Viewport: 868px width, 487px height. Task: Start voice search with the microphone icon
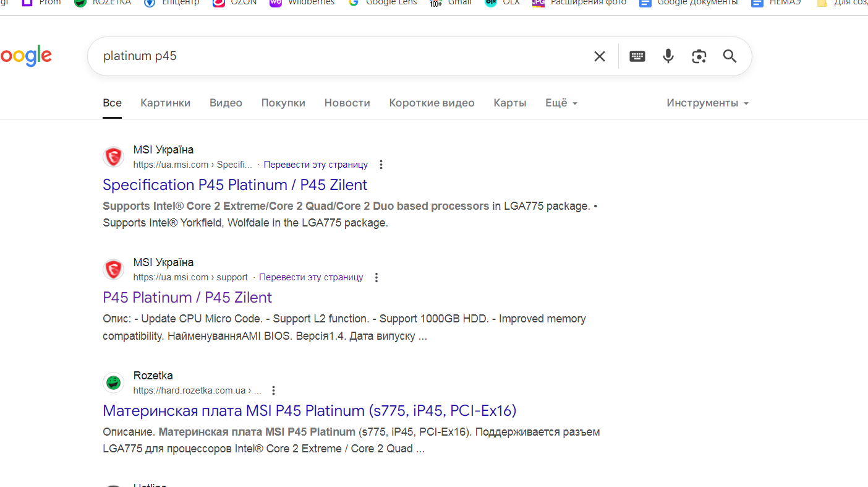668,56
